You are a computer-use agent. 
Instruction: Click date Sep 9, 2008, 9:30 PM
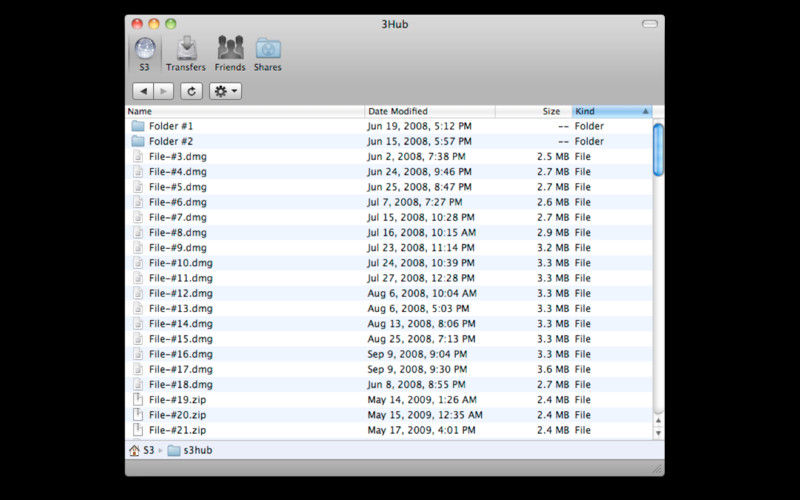(417, 369)
